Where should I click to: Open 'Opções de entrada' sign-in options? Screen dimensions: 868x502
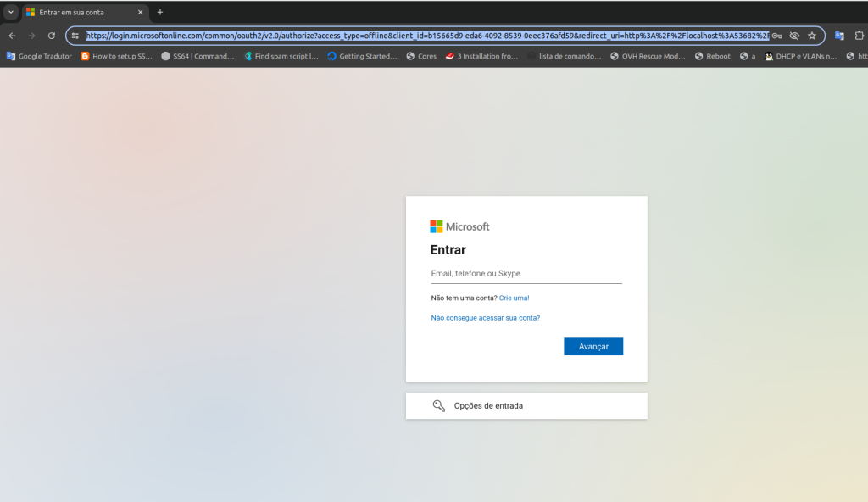526,405
